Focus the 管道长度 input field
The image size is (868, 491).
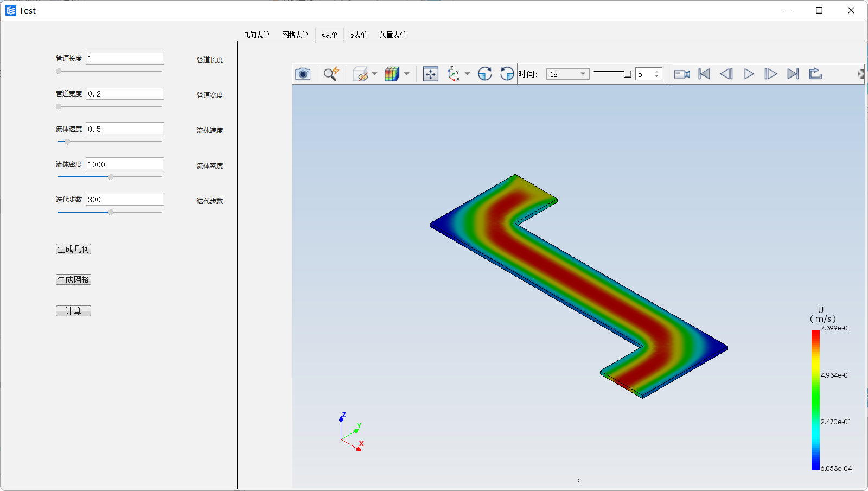(125, 58)
